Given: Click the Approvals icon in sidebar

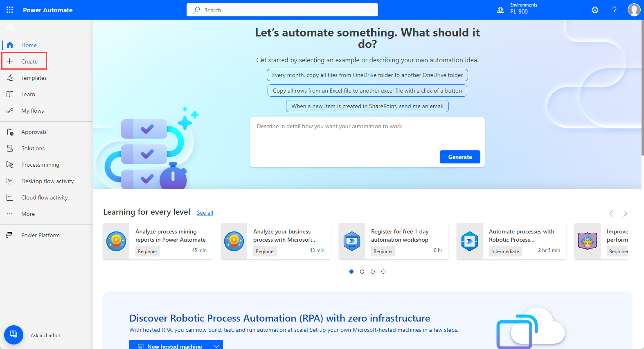Looking at the screenshot, I should point(10,132).
